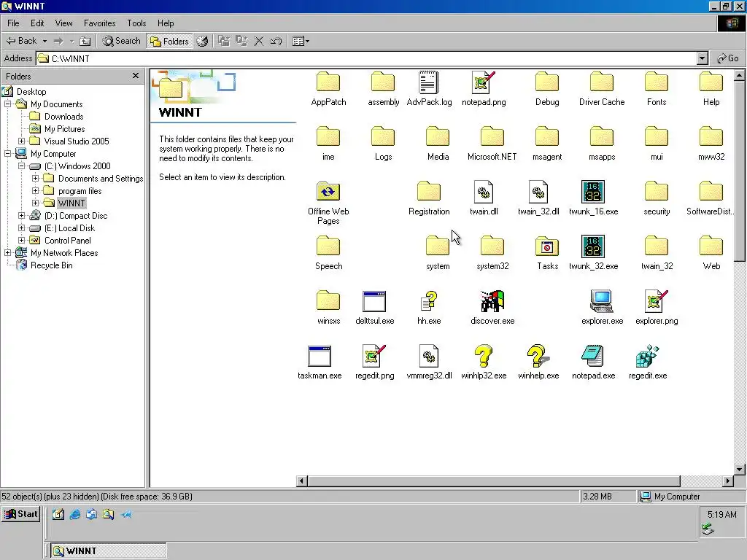Select the discover.exe icon
This screenshot has height=560, width=747.
pos(492,301)
